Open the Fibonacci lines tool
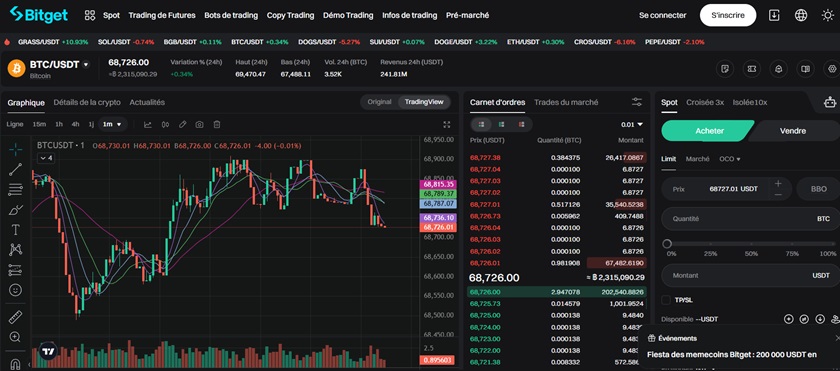 tap(16, 189)
